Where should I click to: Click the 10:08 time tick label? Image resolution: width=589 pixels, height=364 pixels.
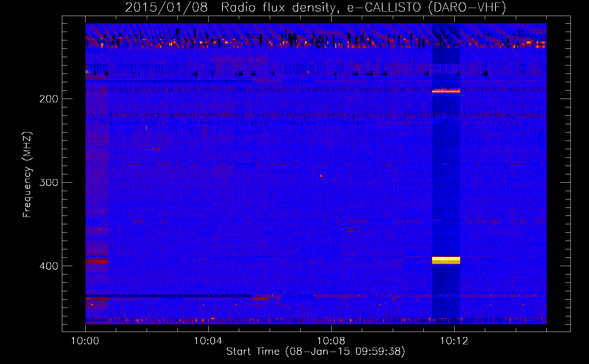pos(331,341)
